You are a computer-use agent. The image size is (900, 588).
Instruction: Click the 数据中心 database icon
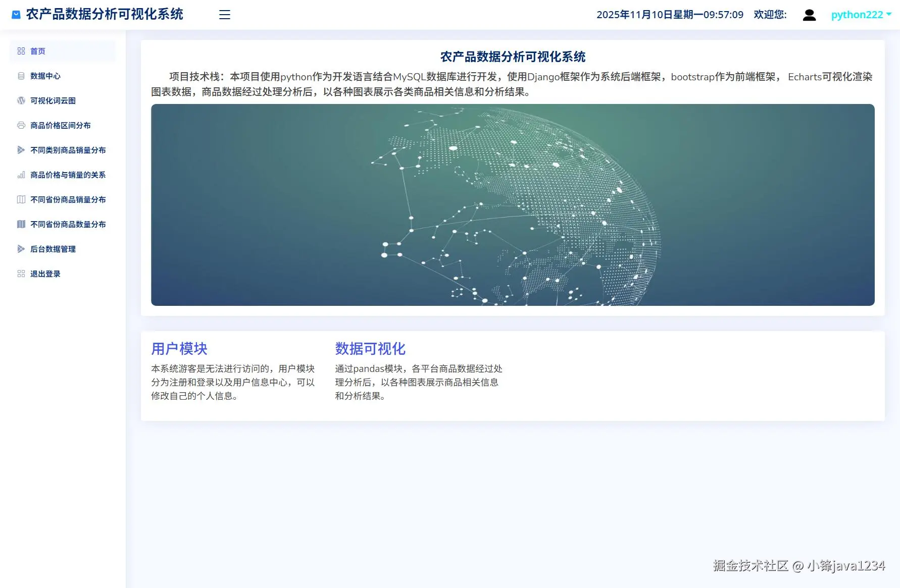click(x=21, y=76)
